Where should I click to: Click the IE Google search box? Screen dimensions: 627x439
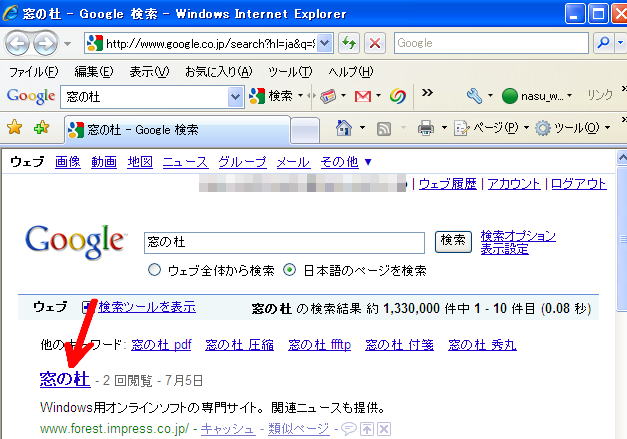pyautogui.click(x=491, y=43)
